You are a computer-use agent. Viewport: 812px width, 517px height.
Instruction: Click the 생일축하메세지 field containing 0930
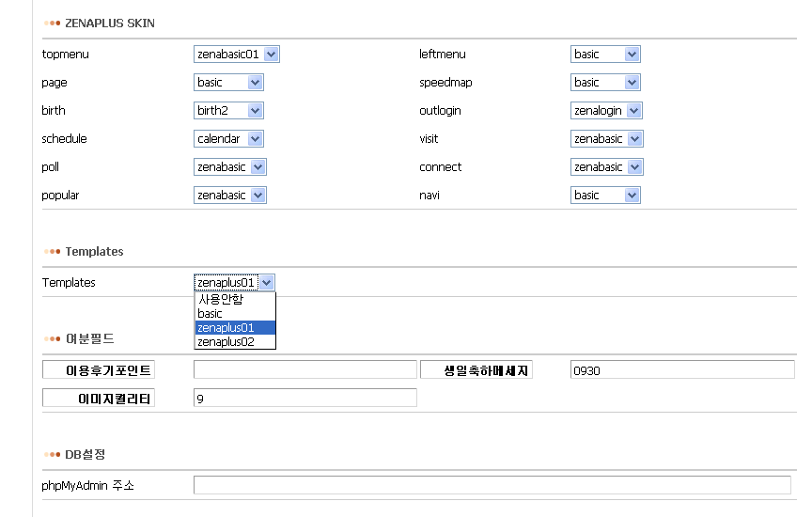click(x=680, y=370)
